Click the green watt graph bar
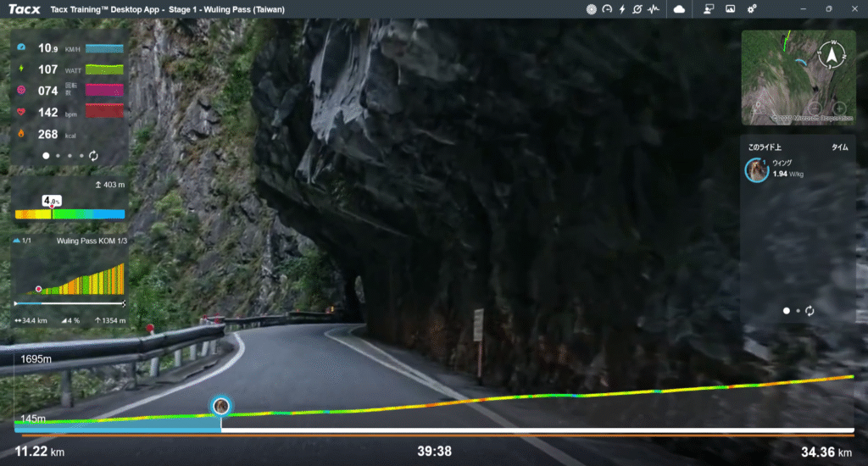This screenshot has width=868, height=466. (x=104, y=69)
